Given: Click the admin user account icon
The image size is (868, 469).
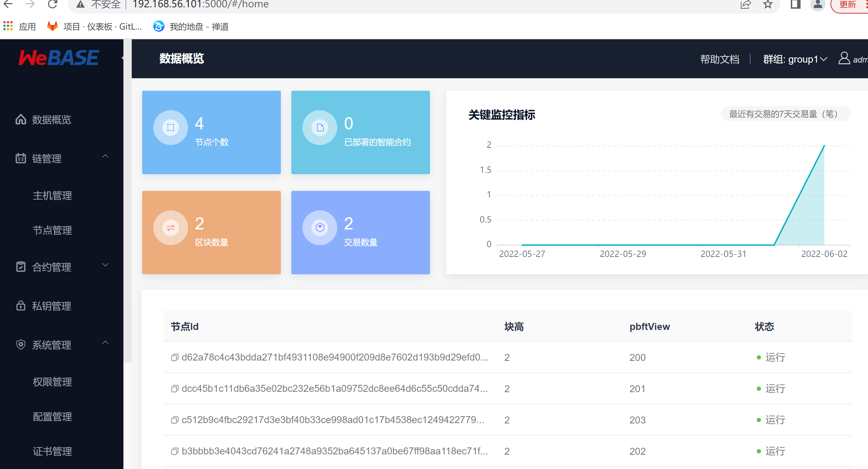Looking at the screenshot, I should tap(844, 58).
